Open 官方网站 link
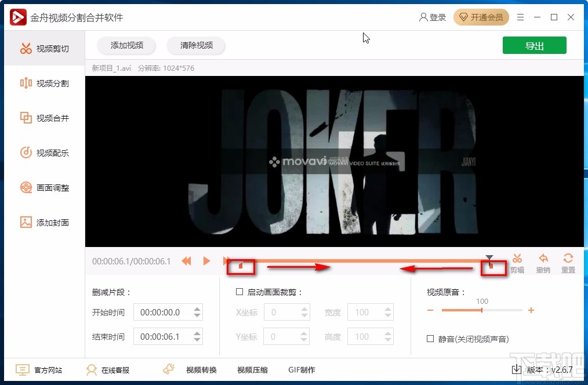588x385 pixels. pos(39,370)
